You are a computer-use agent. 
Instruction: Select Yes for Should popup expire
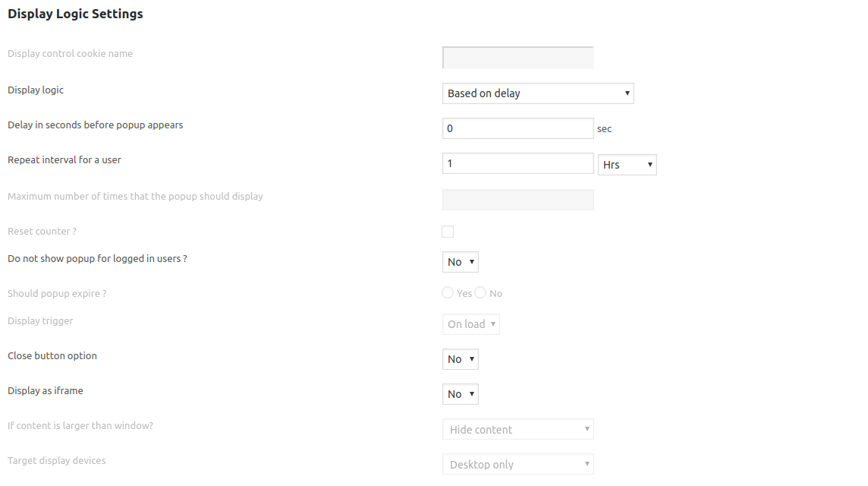click(x=447, y=292)
